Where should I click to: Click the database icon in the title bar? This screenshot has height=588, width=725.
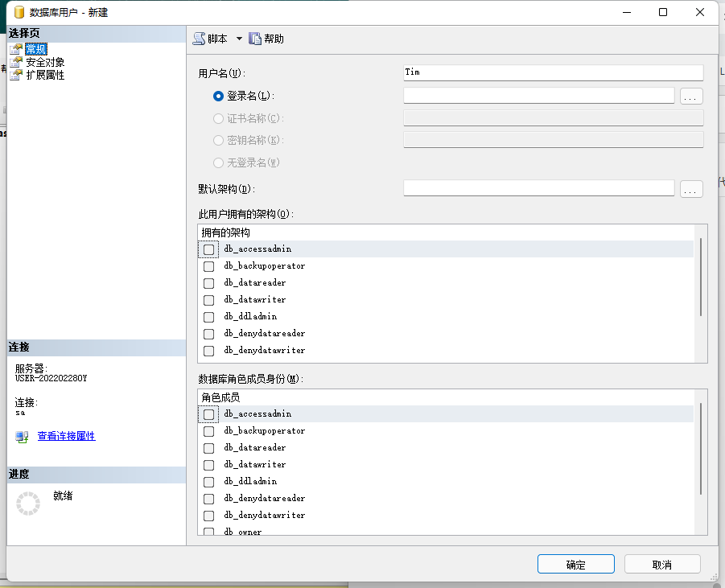[x=19, y=13]
